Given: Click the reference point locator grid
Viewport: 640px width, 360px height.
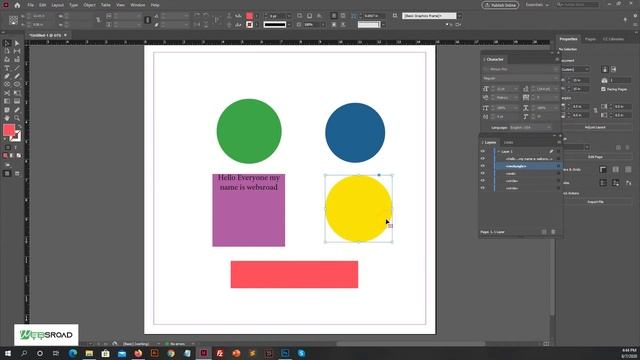Looking at the screenshot, I should [x=13, y=20].
